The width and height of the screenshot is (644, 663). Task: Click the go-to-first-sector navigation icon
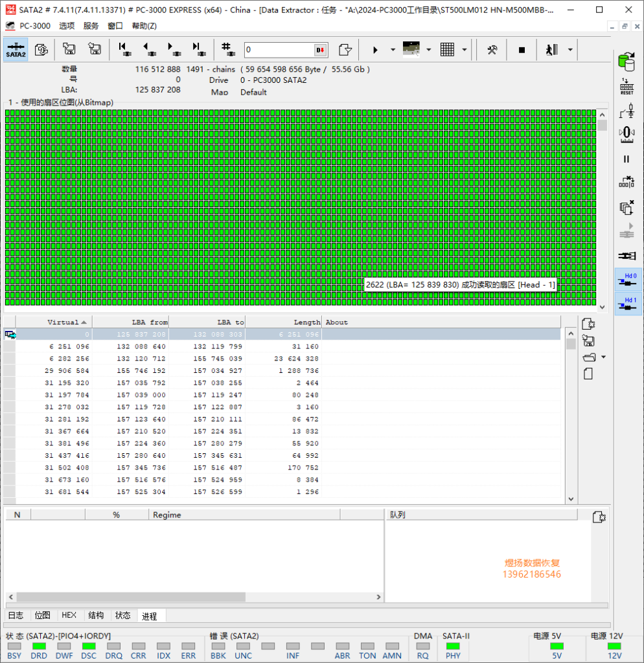tap(124, 49)
